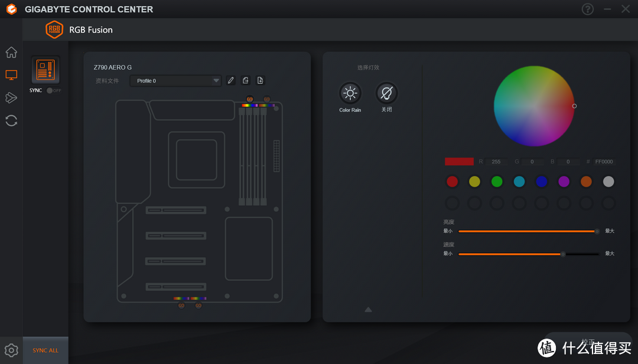Screen dimensions: 638x364
Task: Click the 资料文件 profile label
Action: click(x=107, y=81)
